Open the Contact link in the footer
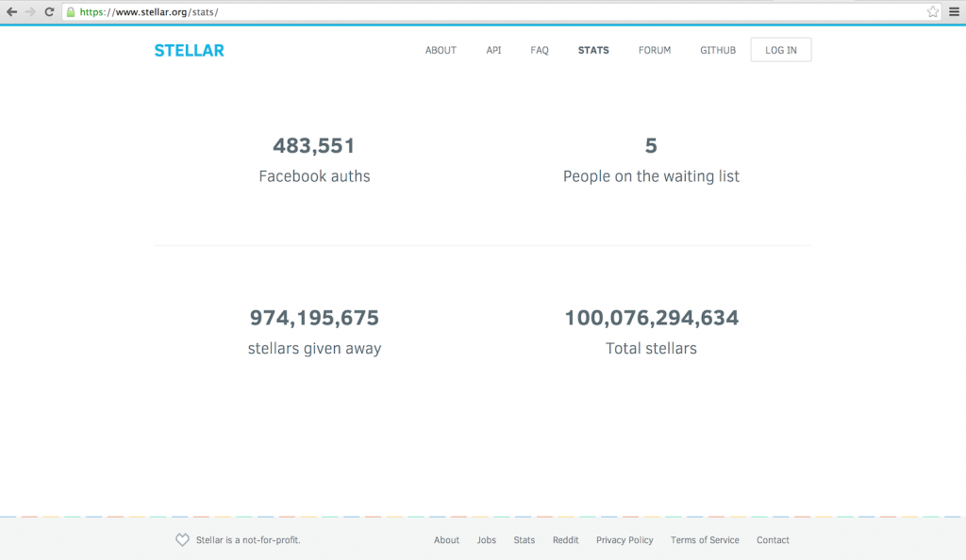Viewport: 966px width, 560px height. click(x=773, y=539)
